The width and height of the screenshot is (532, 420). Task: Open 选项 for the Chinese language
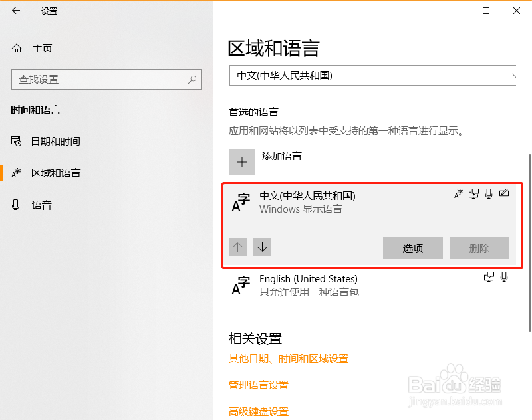click(412, 247)
